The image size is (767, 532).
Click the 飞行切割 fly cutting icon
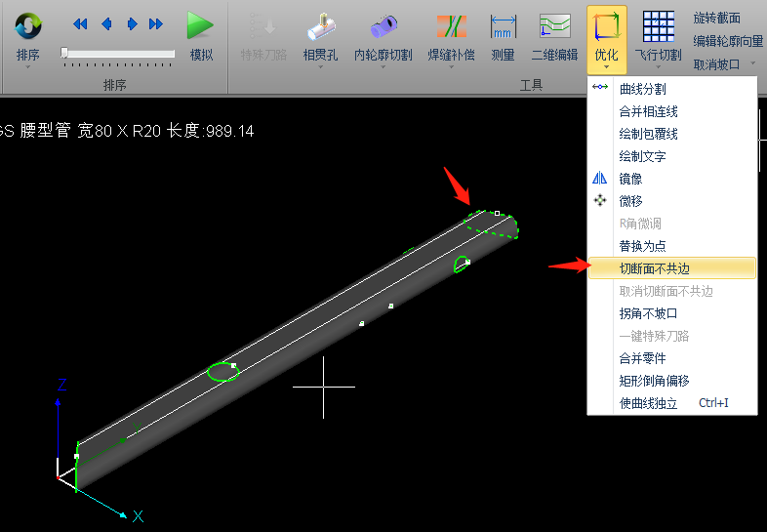coord(659,27)
